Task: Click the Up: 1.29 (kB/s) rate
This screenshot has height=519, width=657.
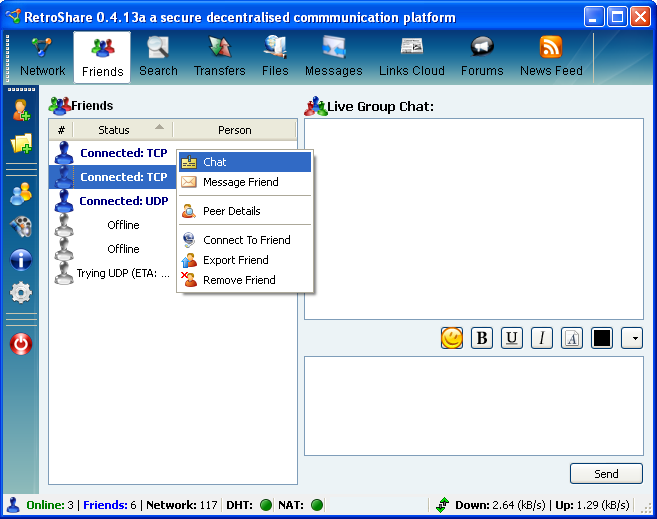Action: pos(592,505)
